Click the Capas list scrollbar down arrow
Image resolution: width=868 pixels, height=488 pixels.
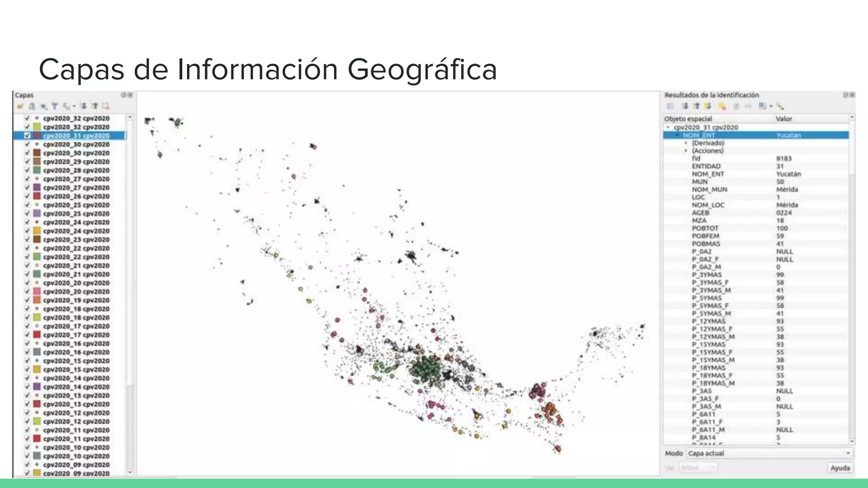point(130,472)
